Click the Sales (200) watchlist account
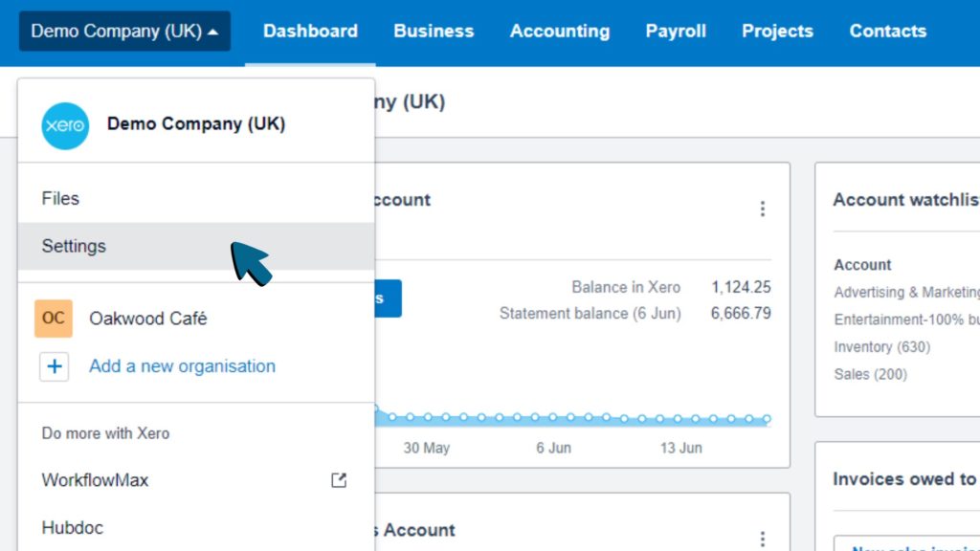Screen dimensions: 980x551 [870, 374]
